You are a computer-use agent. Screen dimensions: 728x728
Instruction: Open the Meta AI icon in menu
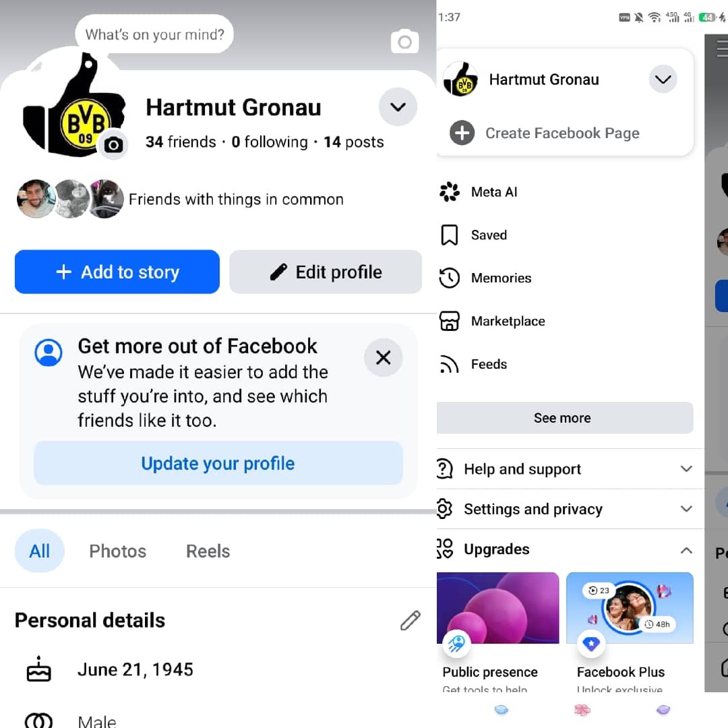pyautogui.click(x=449, y=191)
